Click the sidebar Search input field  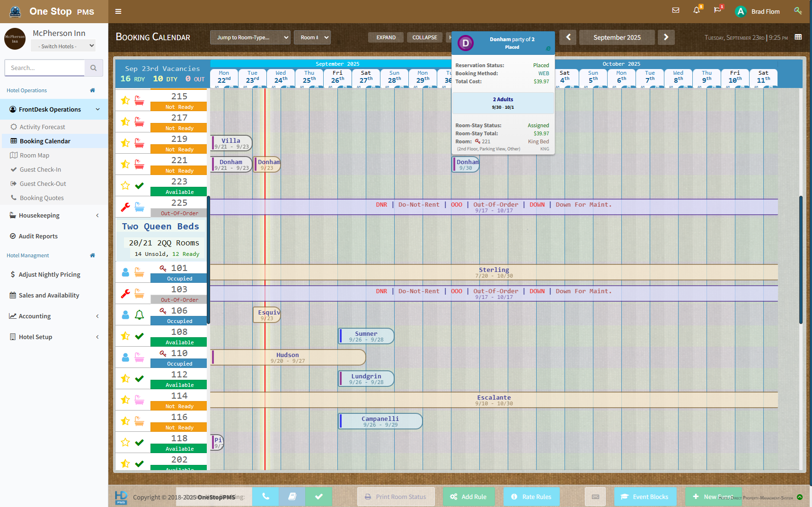tap(45, 68)
